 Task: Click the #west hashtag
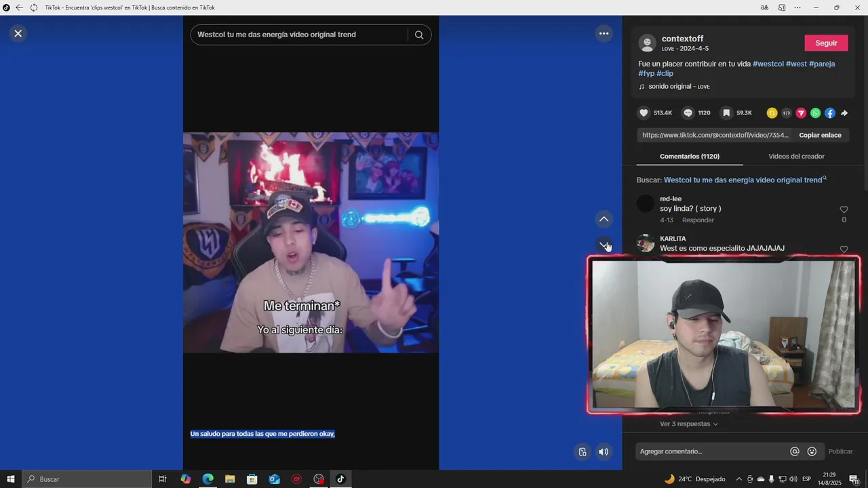pos(796,64)
